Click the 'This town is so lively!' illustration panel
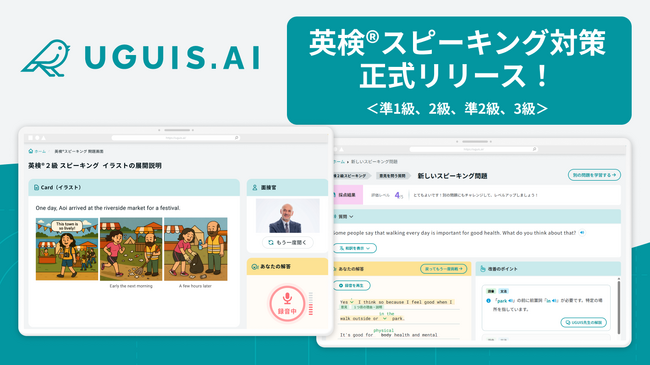The image size is (650, 365). pyautogui.click(x=67, y=249)
